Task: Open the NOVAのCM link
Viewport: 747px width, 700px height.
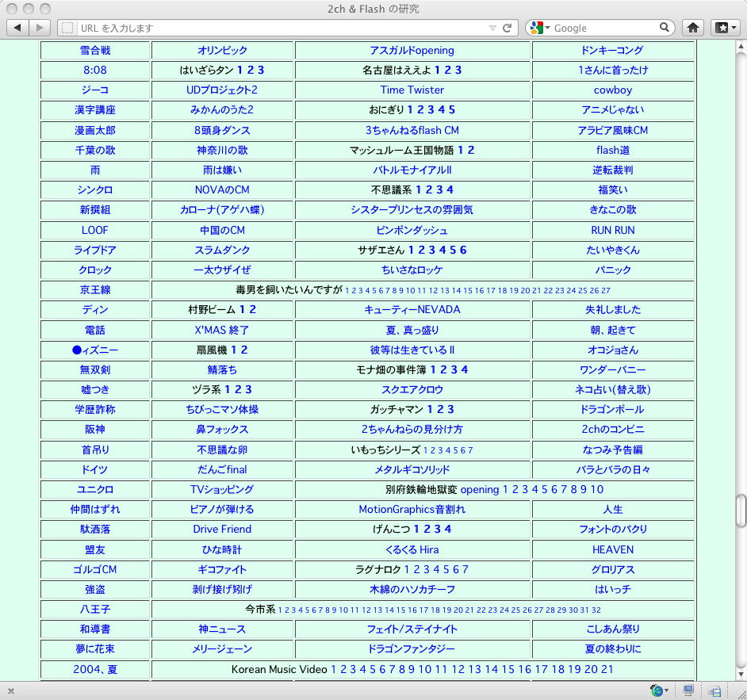Action: [222, 190]
